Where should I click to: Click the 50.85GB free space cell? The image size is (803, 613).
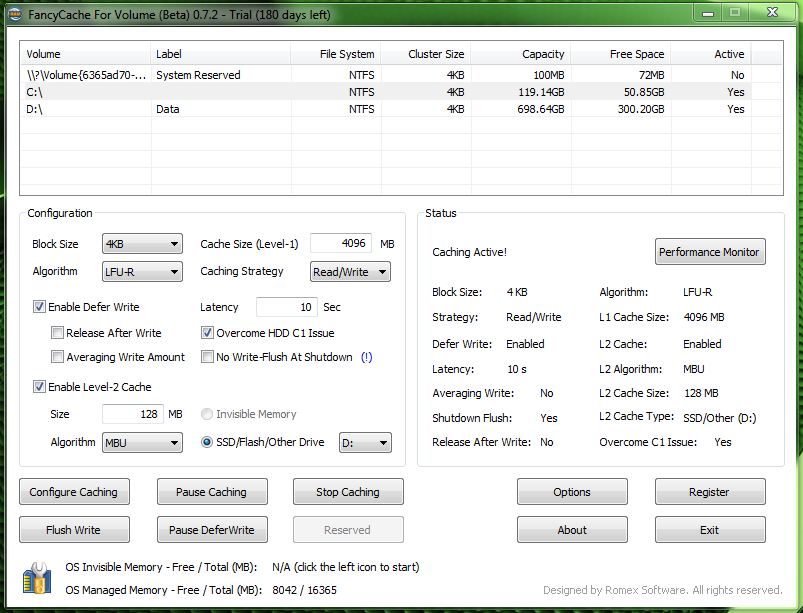tap(644, 92)
